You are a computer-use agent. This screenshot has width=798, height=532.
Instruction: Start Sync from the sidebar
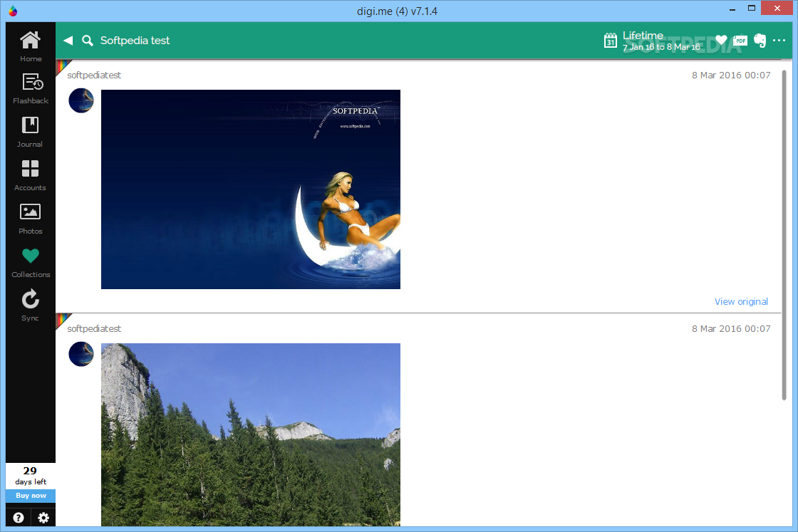pos(31,306)
